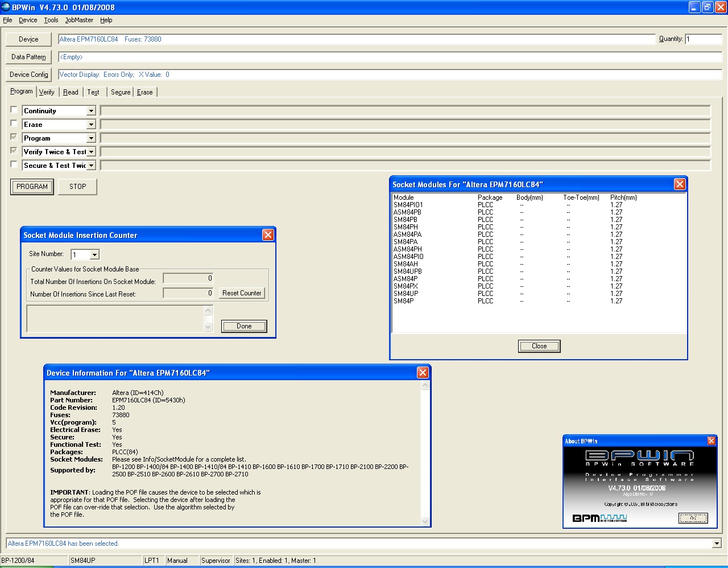Expand the Verify Twice & Test dropdown
The image size is (728, 568).
click(91, 152)
